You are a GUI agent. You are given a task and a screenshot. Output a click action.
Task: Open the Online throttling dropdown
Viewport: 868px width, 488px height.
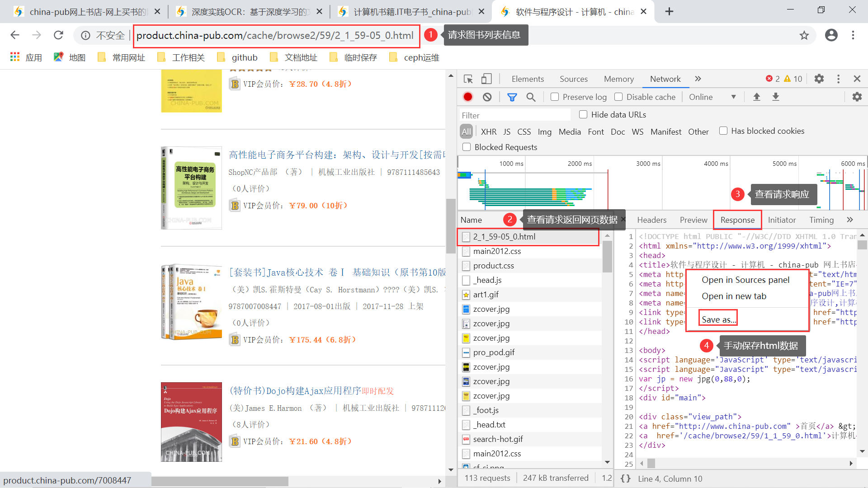712,97
